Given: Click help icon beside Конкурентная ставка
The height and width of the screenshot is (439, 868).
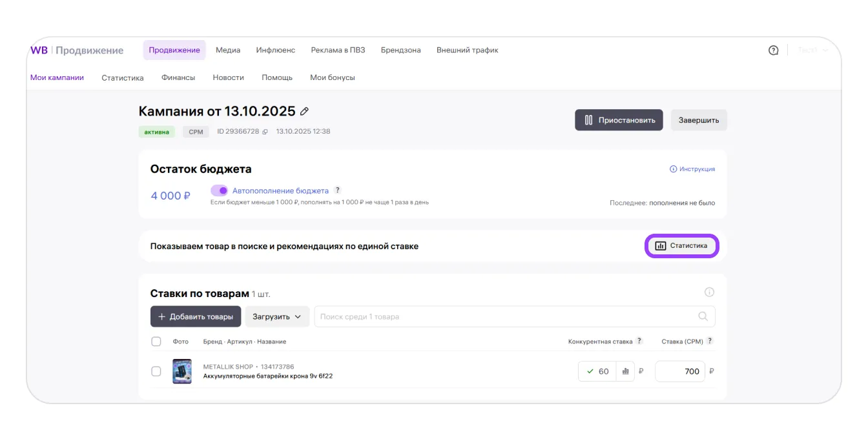Looking at the screenshot, I should coord(639,341).
